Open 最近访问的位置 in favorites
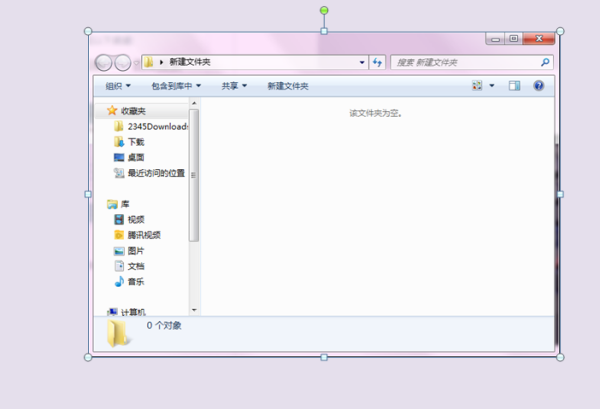The width and height of the screenshot is (600, 409). [x=156, y=173]
